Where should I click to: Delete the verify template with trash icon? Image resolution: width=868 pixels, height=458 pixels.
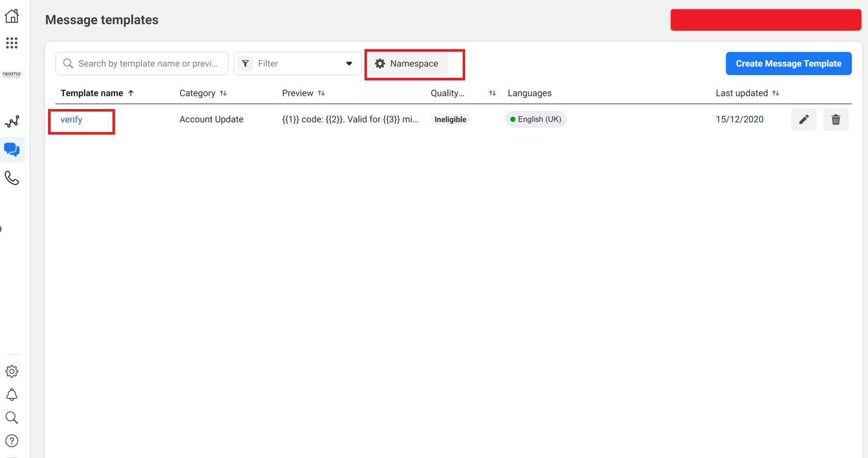tap(836, 119)
